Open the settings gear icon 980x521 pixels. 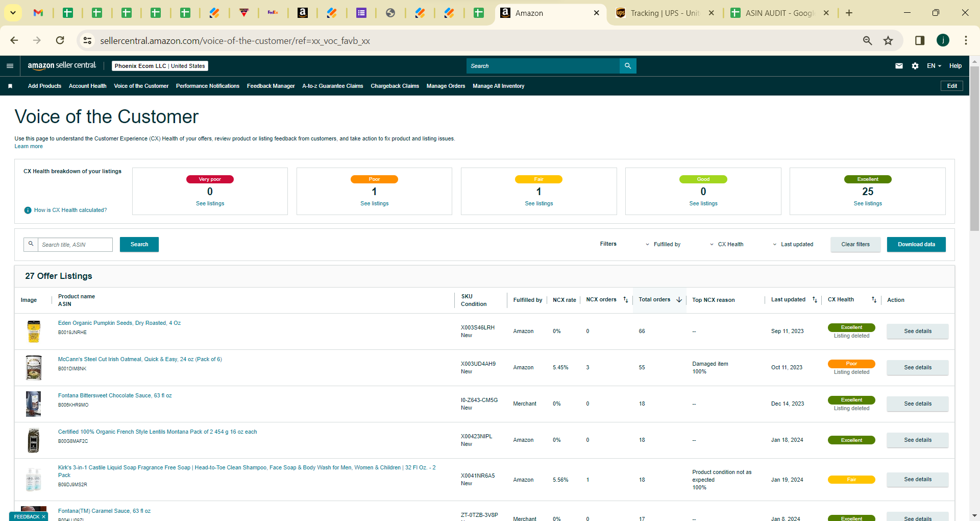pos(915,66)
